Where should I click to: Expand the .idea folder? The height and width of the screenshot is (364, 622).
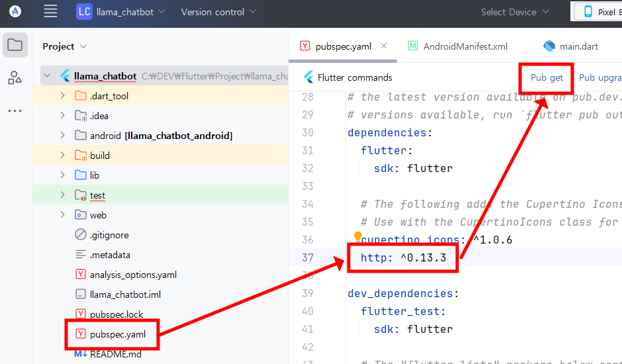click(62, 116)
